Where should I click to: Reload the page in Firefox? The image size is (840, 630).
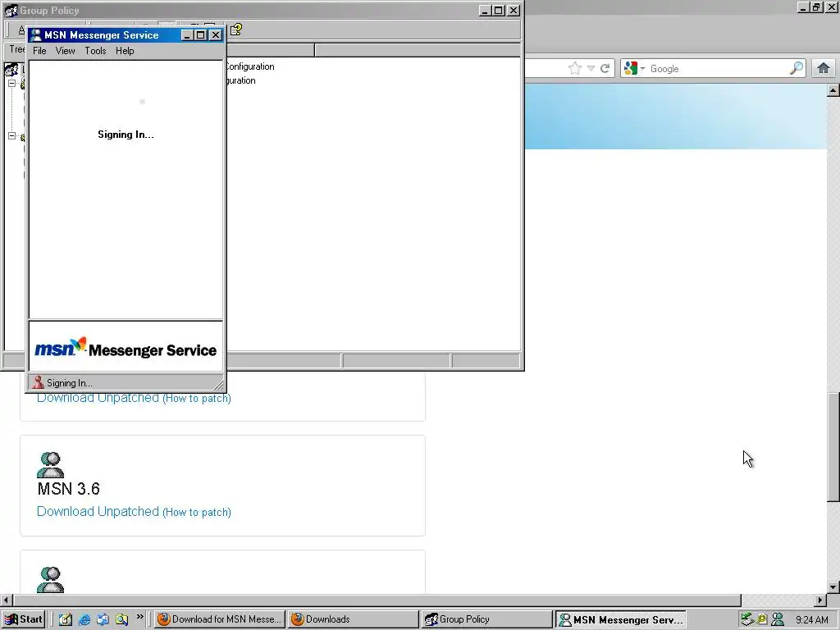[605, 68]
